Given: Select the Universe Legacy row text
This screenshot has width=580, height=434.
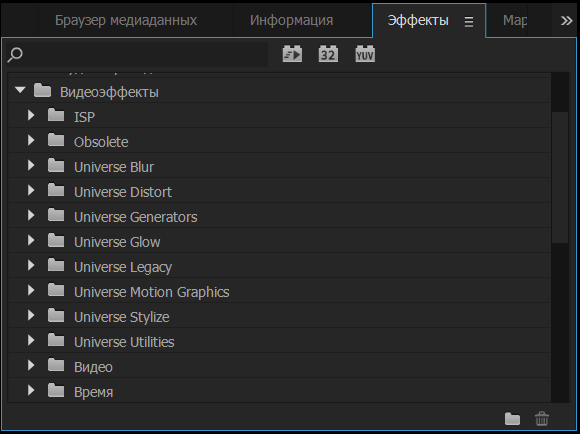Looking at the screenshot, I should coord(123,267).
